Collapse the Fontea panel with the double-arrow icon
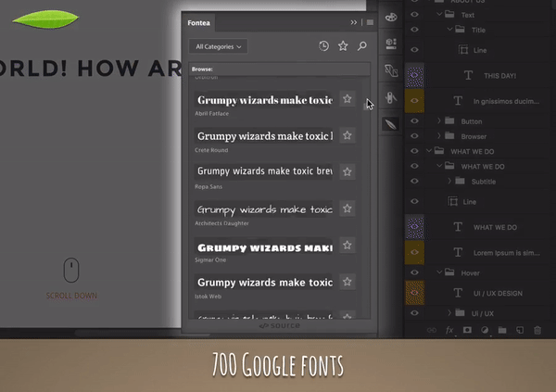The image size is (556, 392). click(x=354, y=22)
